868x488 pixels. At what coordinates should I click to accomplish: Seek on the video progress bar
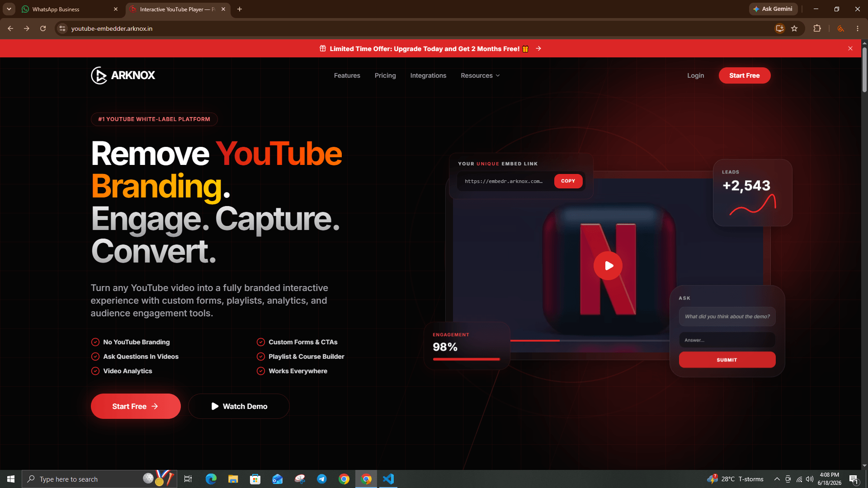tap(590, 340)
